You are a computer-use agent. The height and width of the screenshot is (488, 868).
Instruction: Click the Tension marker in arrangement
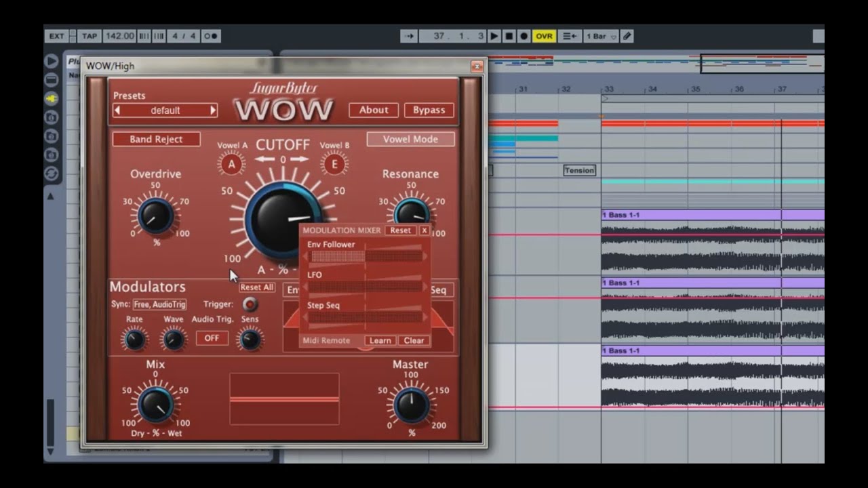coord(579,170)
